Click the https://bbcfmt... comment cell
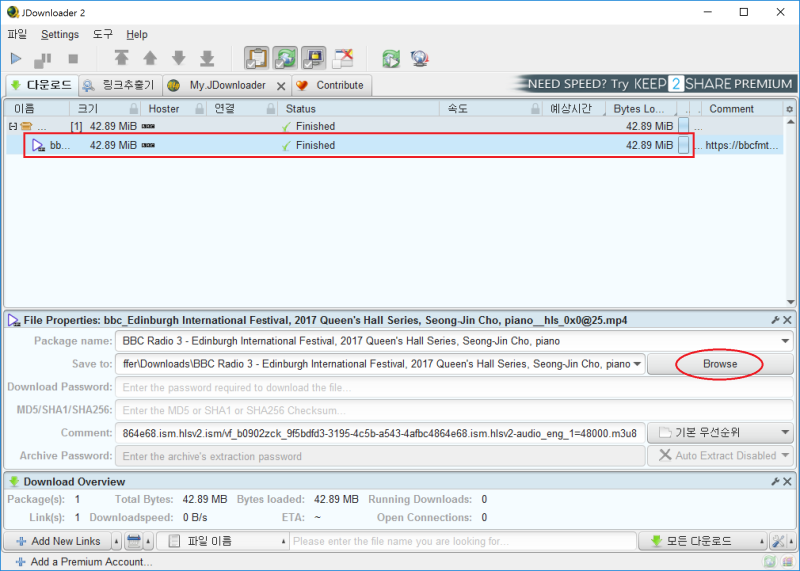The height and width of the screenshot is (571, 800). [741, 145]
